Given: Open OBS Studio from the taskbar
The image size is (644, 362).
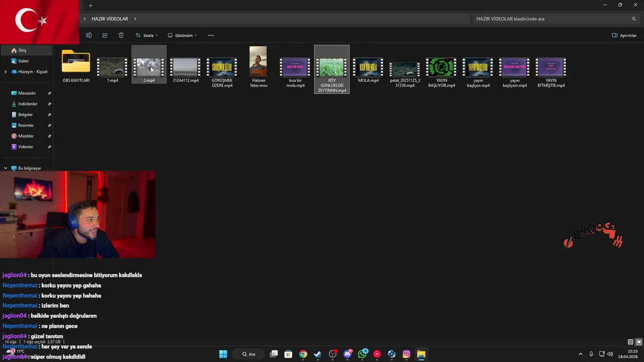Looking at the screenshot, I should click(x=333, y=354).
